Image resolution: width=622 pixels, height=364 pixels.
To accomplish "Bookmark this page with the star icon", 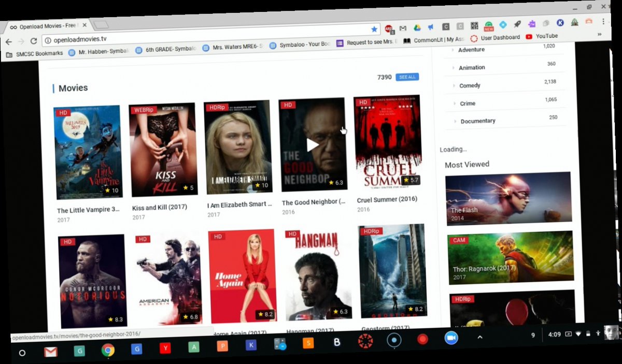I will pyautogui.click(x=374, y=30).
